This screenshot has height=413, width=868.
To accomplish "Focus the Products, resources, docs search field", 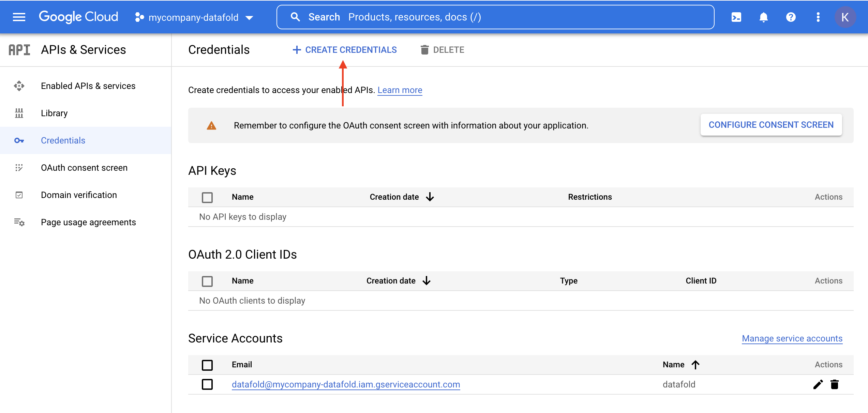I will coord(495,17).
